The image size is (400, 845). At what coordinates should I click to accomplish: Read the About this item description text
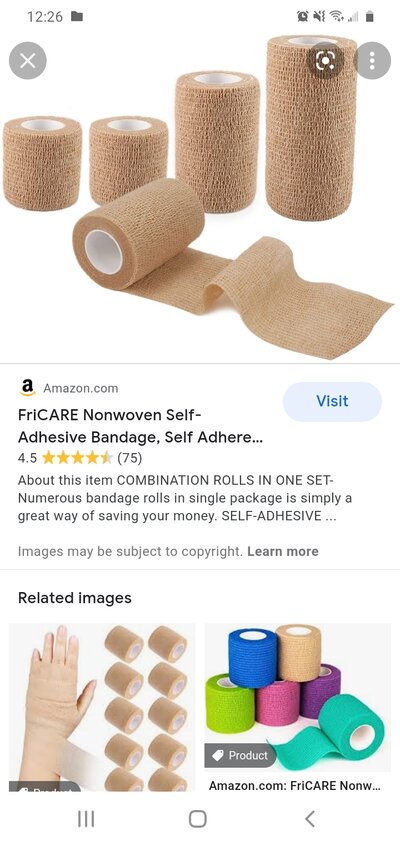tap(185, 498)
